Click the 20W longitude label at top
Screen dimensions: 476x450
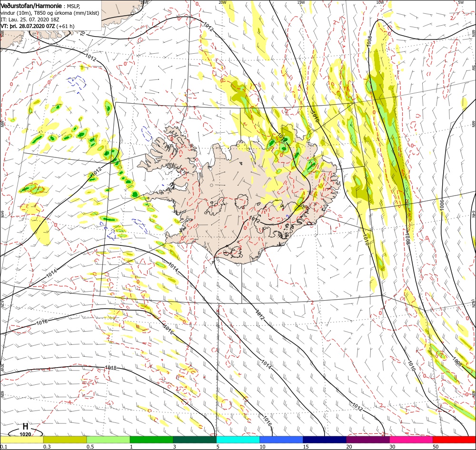point(222,2)
